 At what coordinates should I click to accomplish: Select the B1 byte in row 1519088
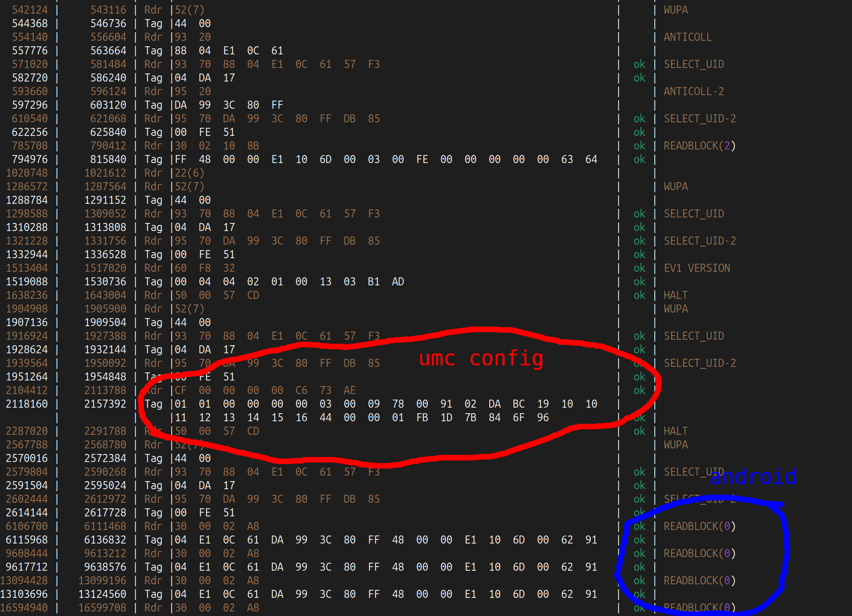[374, 282]
